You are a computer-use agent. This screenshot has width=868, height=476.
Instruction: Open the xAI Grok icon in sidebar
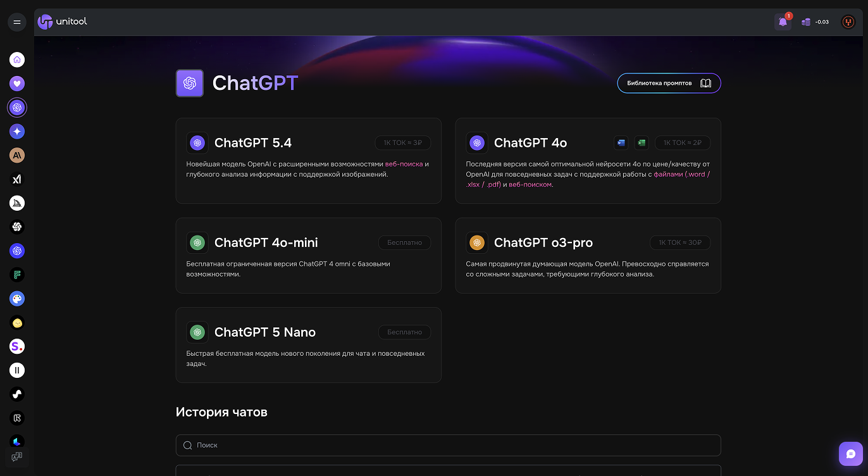point(17,179)
